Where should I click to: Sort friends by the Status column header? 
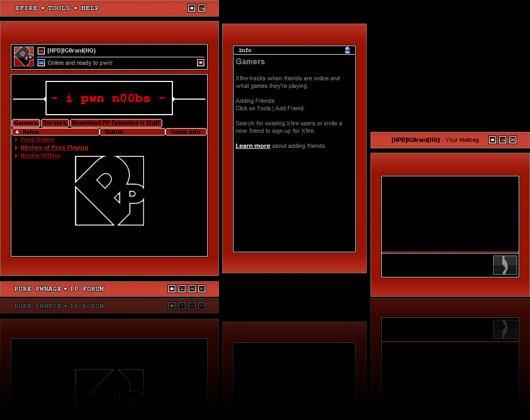[132, 132]
